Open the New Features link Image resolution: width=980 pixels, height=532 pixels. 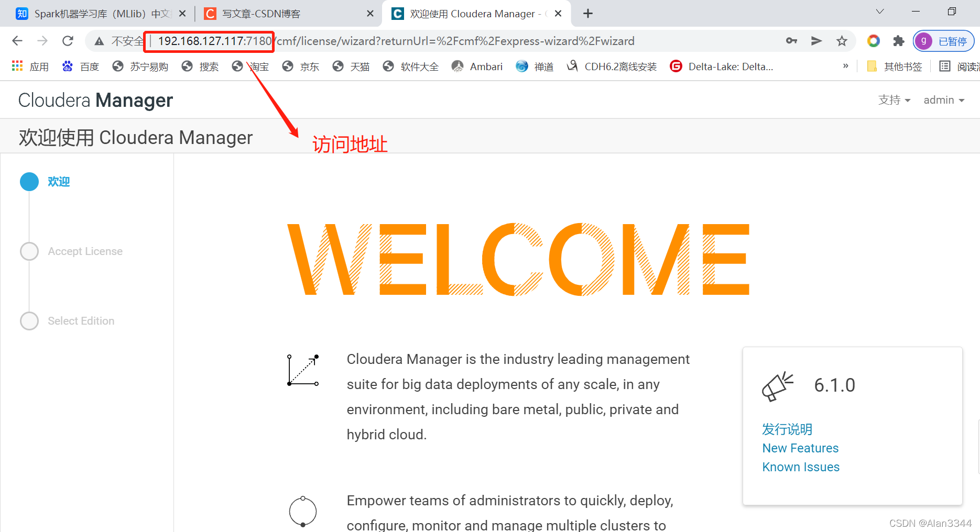click(800, 448)
